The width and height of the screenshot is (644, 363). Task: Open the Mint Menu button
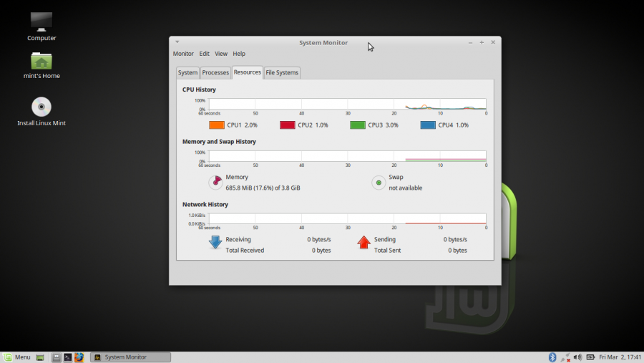[x=17, y=357]
